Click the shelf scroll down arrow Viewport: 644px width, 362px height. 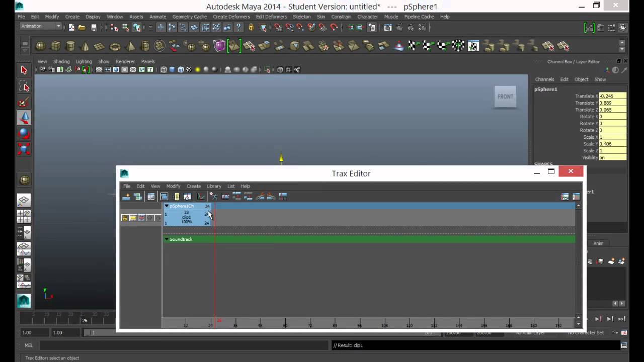pos(622,49)
